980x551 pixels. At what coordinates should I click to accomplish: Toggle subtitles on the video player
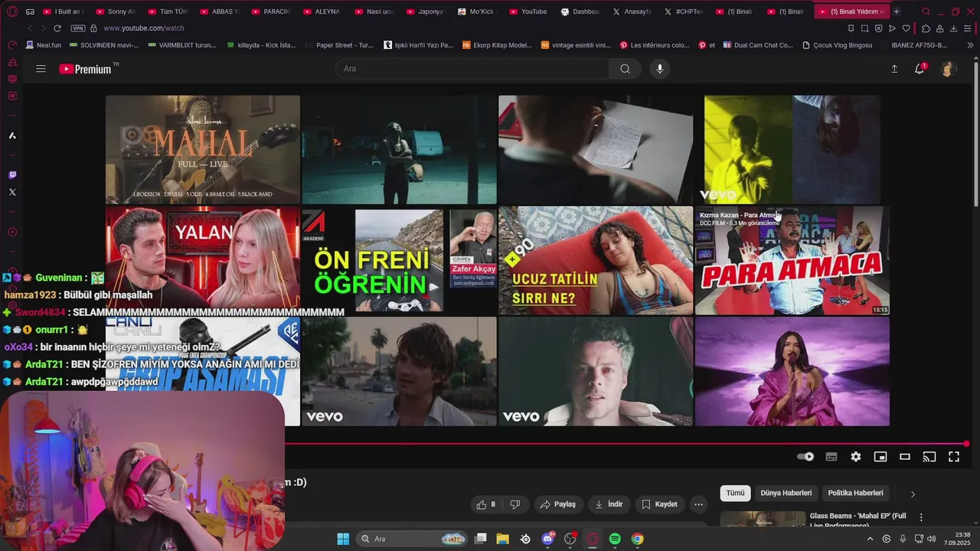click(x=831, y=457)
